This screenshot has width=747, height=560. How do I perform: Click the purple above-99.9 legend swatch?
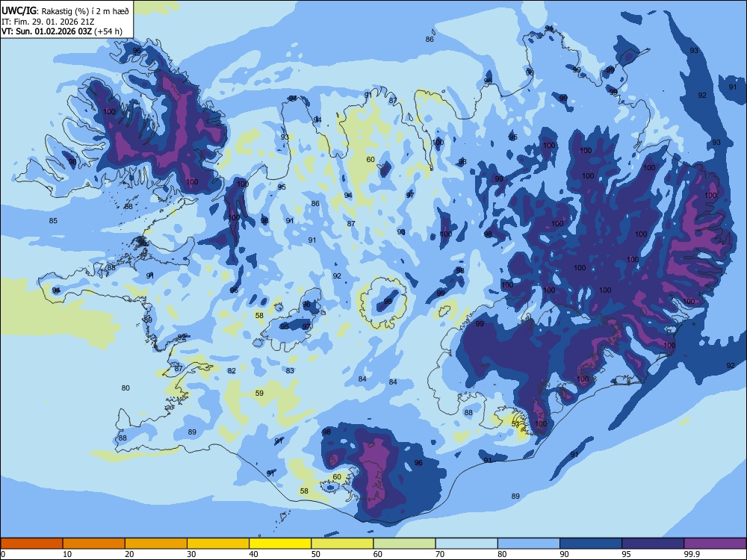[x=715, y=544]
